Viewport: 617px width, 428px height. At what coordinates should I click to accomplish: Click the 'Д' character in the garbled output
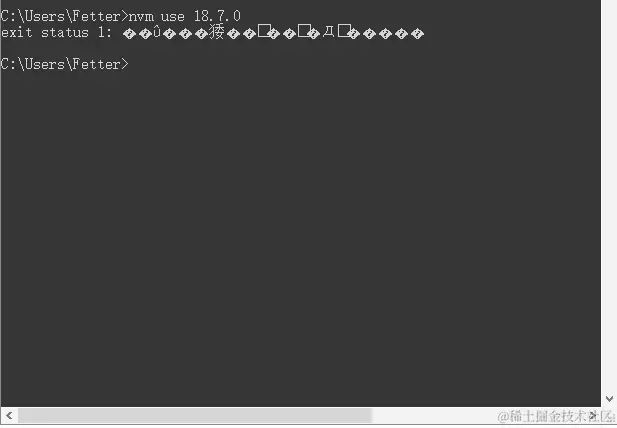coord(329,31)
